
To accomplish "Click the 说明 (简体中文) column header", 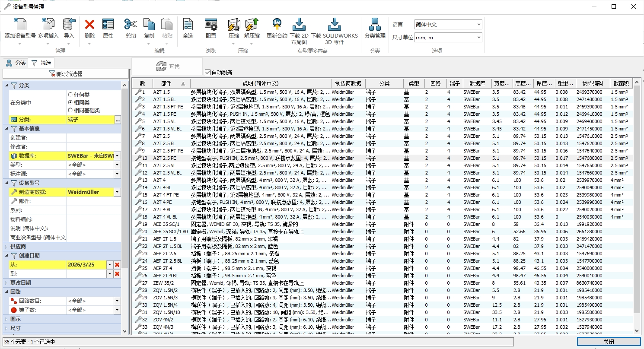I will tap(260, 83).
